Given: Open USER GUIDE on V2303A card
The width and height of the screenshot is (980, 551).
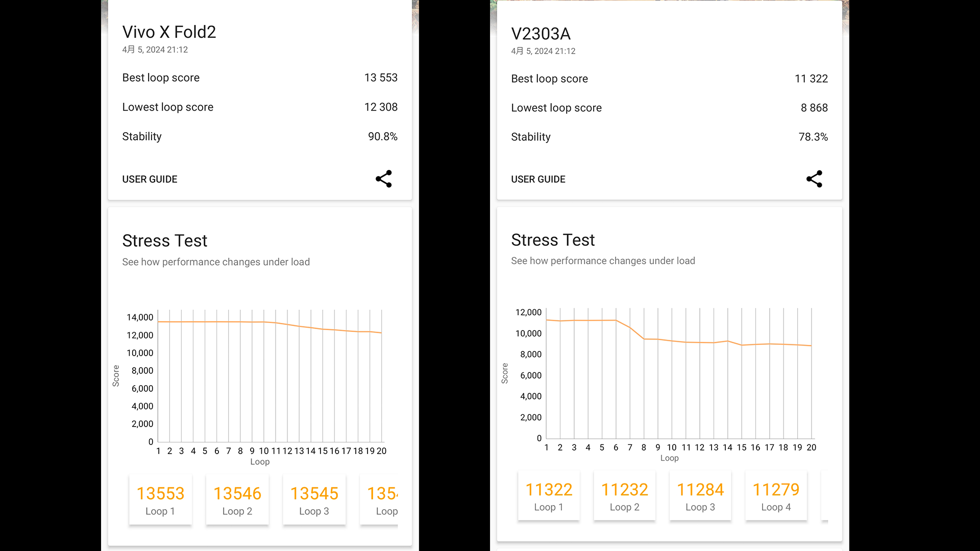Looking at the screenshot, I should click(538, 179).
